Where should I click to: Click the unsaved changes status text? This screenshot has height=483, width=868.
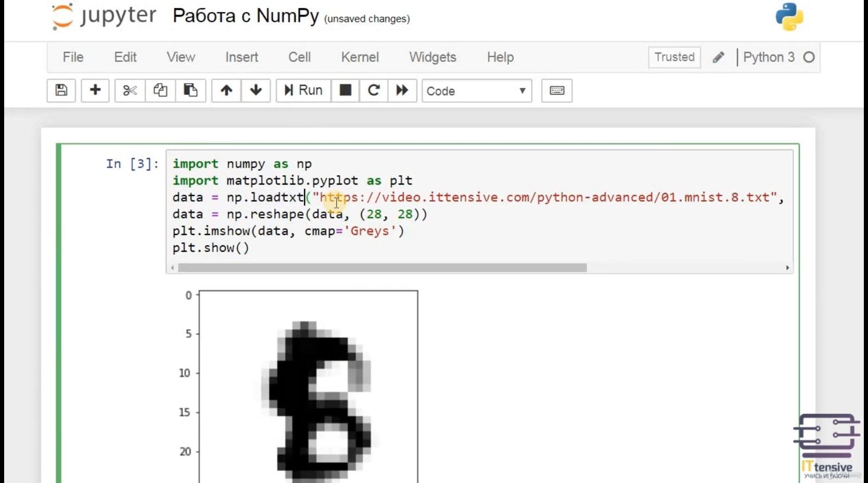tap(367, 19)
